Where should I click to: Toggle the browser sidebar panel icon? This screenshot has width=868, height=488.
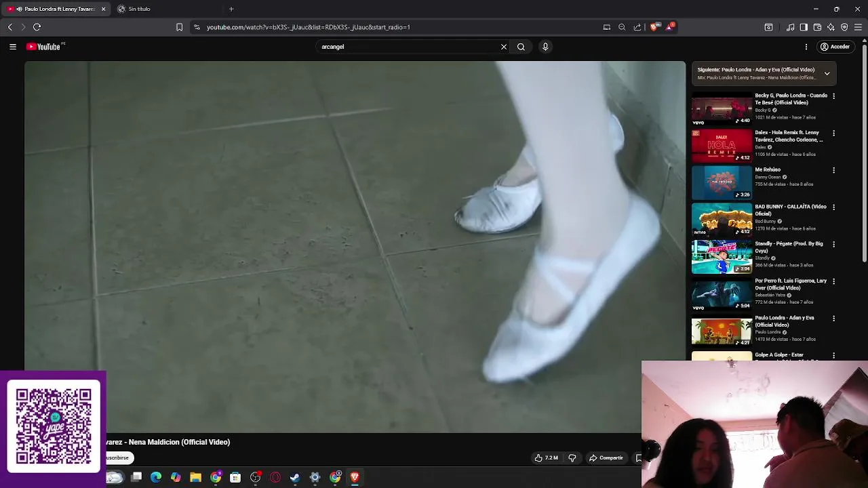pos(804,27)
